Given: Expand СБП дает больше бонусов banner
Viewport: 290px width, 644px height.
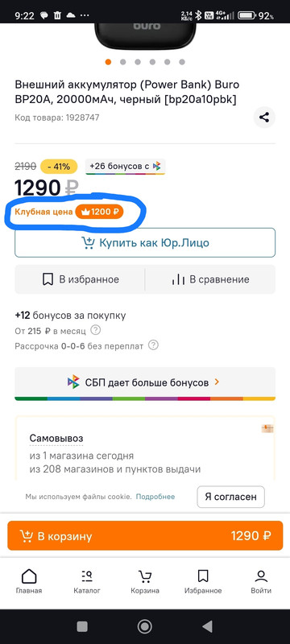Looking at the screenshot, I should coord(145,382).
